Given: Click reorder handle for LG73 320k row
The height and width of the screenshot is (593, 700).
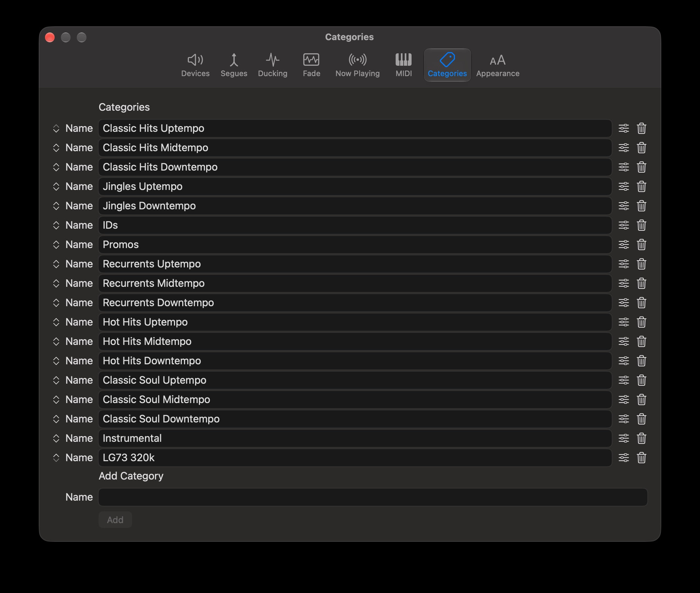Looking at the screenshot, I should (x=56, y=458).
